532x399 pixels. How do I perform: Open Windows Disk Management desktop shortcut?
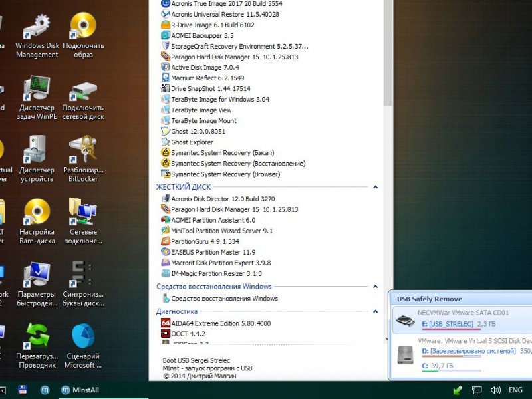coord(37,36)
